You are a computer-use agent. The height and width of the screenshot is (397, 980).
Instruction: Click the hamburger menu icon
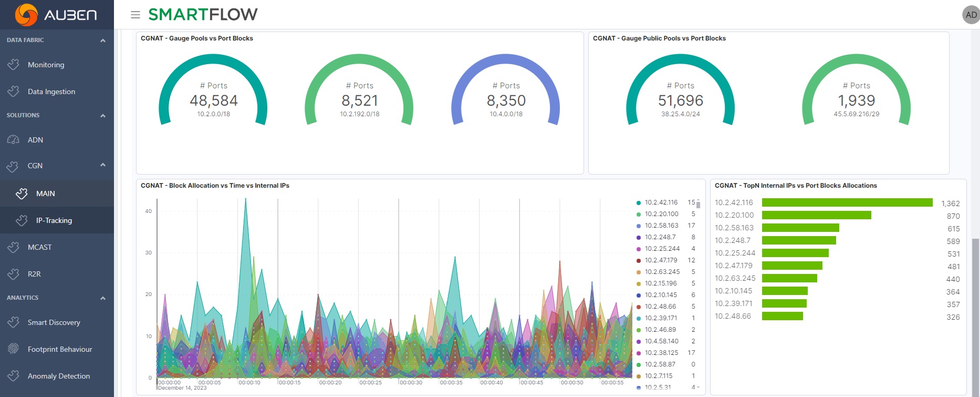click(135, 15)
